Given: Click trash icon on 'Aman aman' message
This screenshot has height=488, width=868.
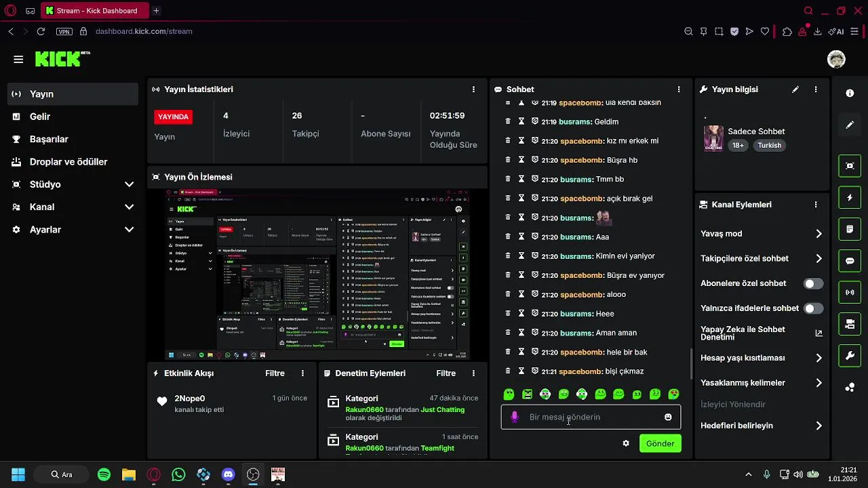Looking at the screenshot, I should [x=507, y=333].
